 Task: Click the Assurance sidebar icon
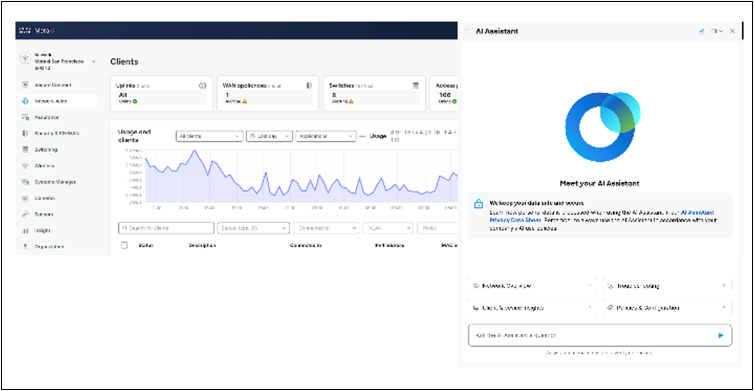coord(25,117)
